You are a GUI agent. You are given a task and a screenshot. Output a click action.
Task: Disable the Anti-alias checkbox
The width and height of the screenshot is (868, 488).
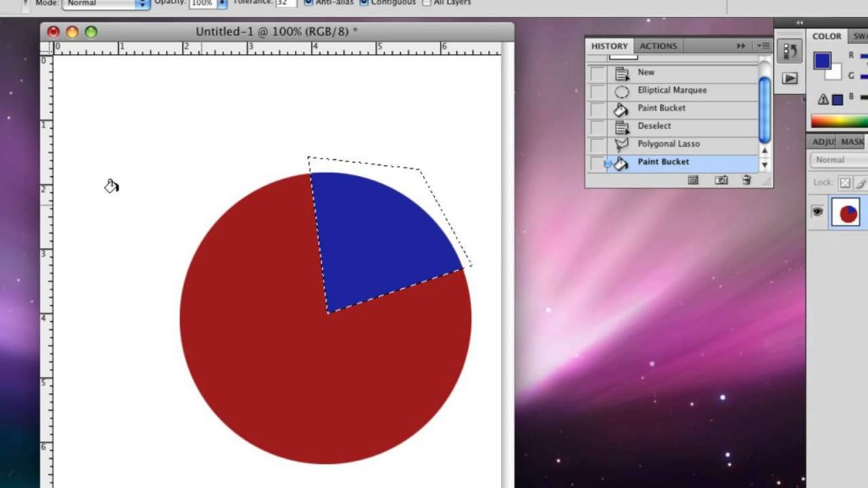tap(309, 3)
